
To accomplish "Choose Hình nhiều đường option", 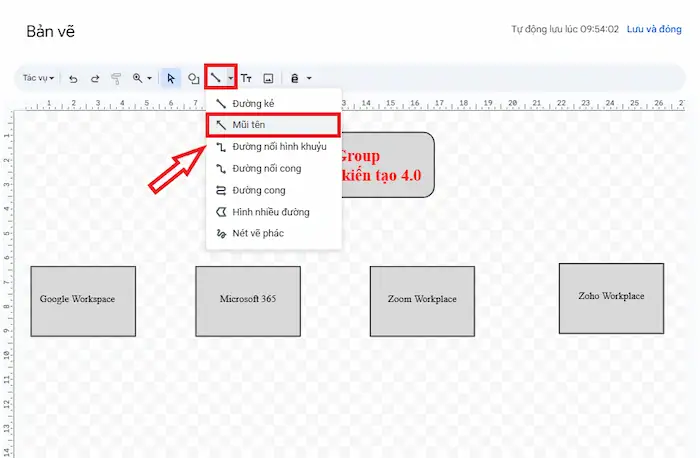I will click(x=274, y=212).
